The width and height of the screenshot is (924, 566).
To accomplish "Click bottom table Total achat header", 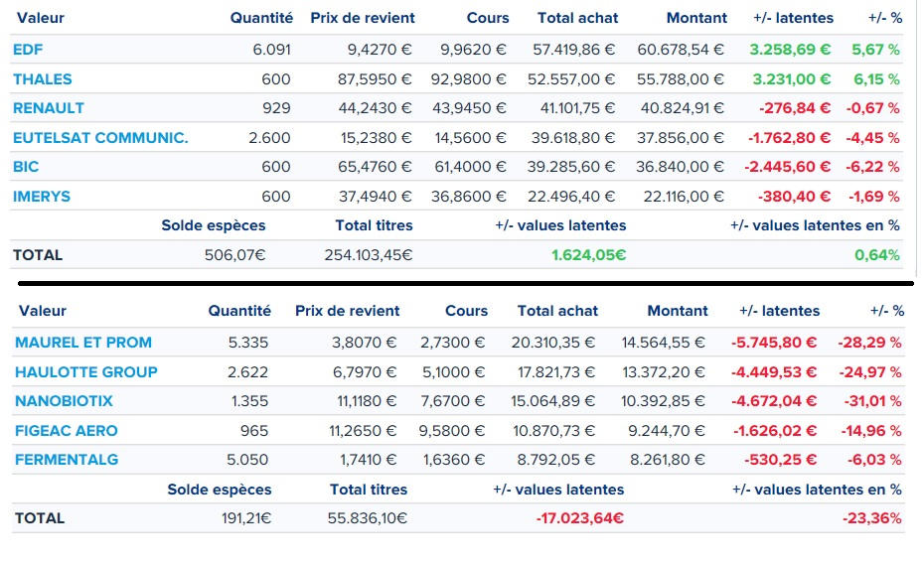I will click(557, 311).
